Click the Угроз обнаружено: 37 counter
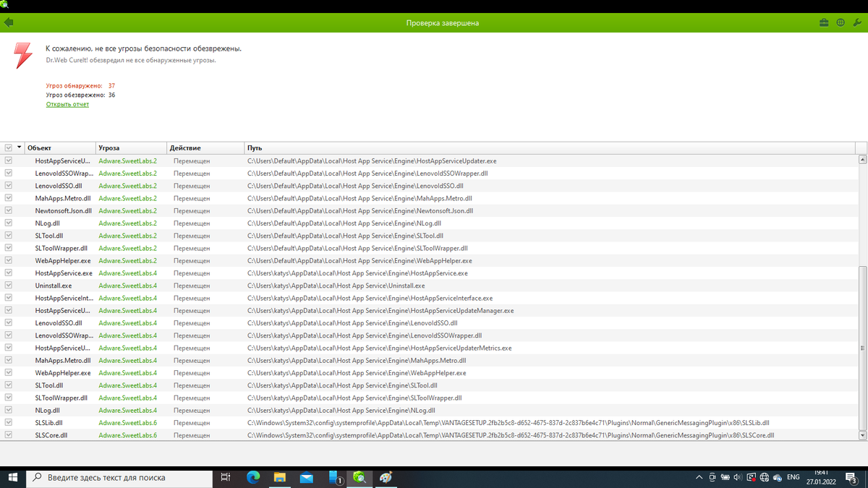Viewport: 868px width, 488px height. 80,86
